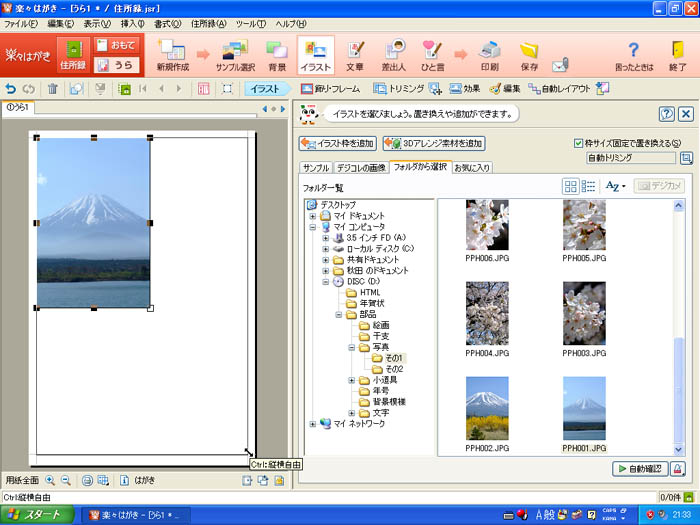The height and width of the screenshot is (525, 700).
Task: Switch to large thumbnail view
Action: point(571,186)
